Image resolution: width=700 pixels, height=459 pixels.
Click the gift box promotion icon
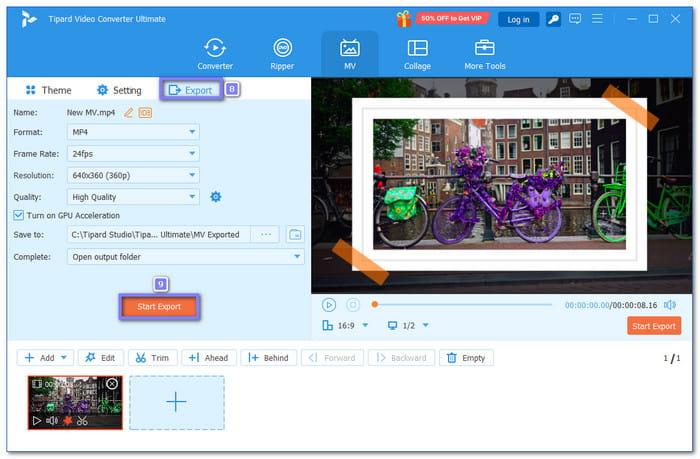(404, 19)
